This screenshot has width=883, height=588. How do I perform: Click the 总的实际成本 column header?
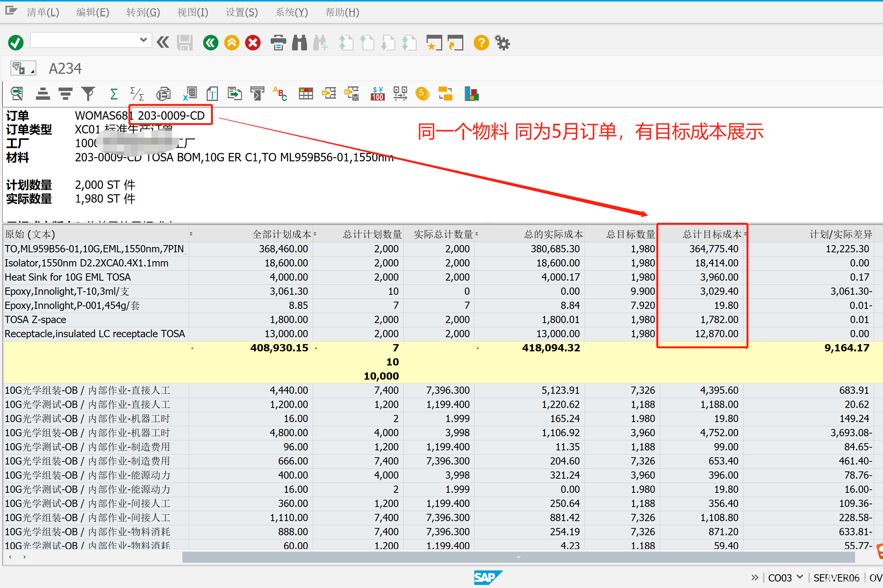529,234
